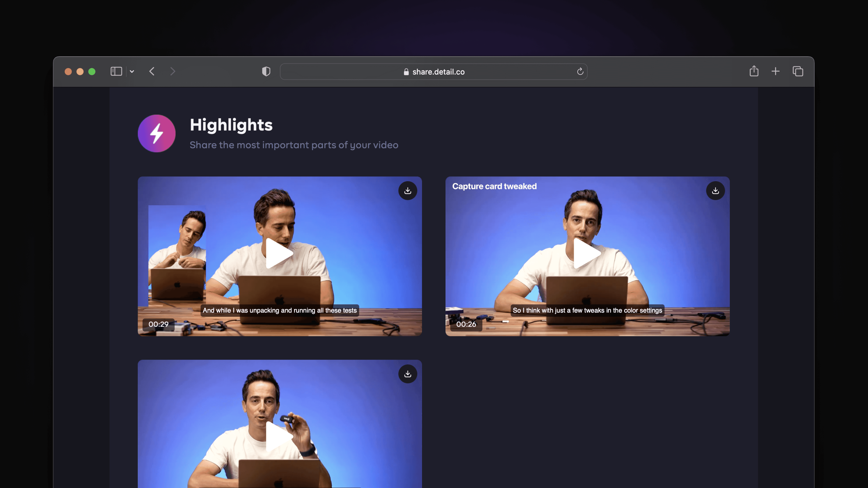
Task: Click the green fullscreen window button
Action: 92,72
